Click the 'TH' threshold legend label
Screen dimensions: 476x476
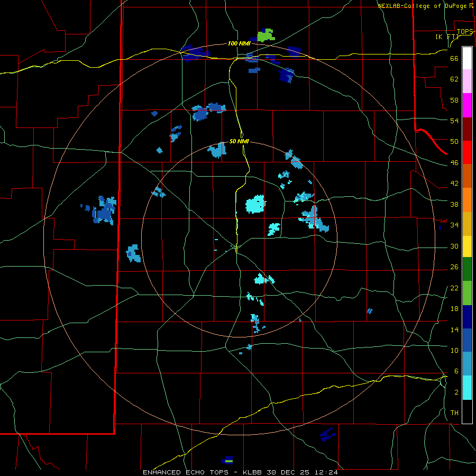[x=454, y=413]
